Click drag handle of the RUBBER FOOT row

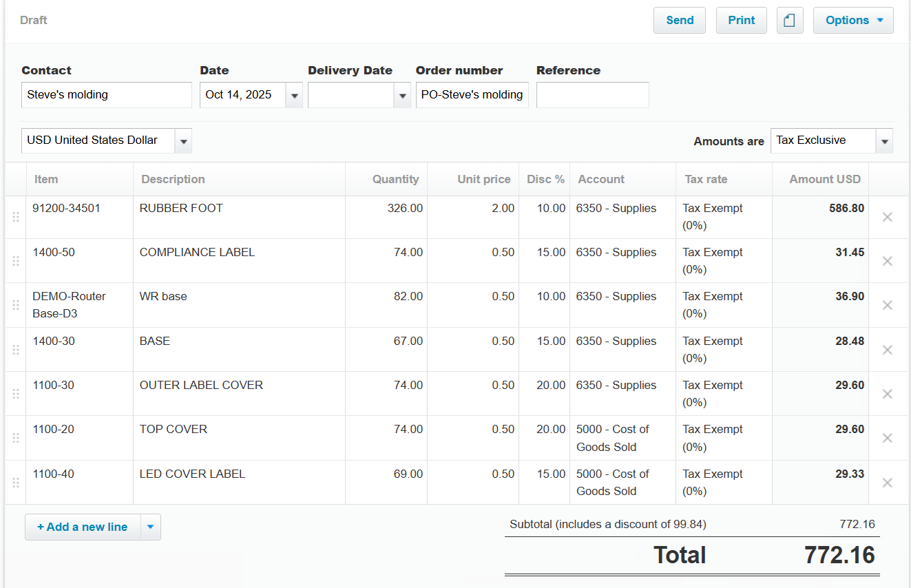(16, 217)
